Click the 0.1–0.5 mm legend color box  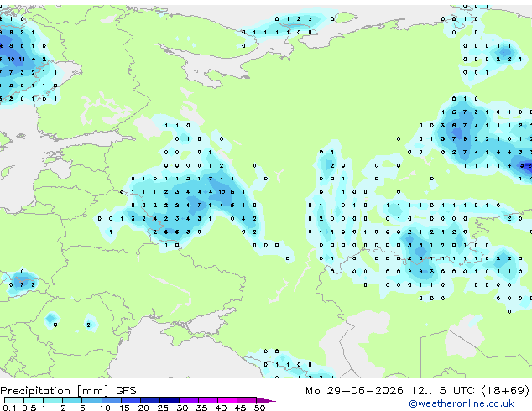coord(14,400)
